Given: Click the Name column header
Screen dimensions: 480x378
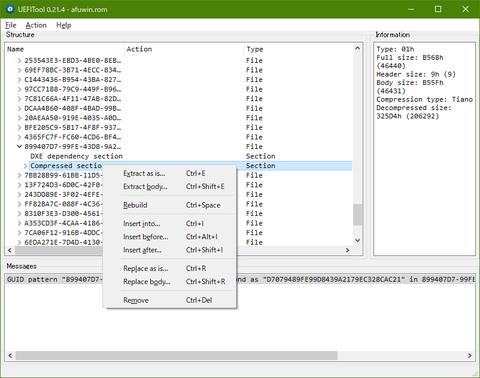Looking at the screenshot, I should click(x=65, y=49).
